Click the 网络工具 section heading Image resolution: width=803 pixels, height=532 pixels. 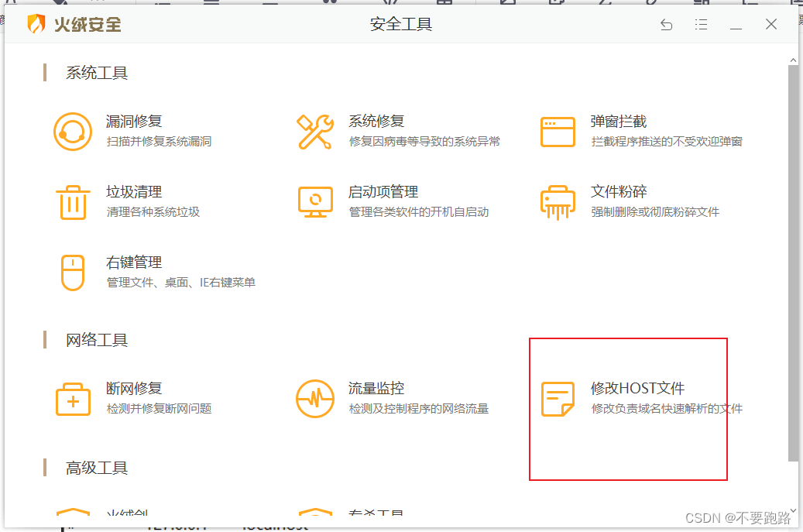97,340
